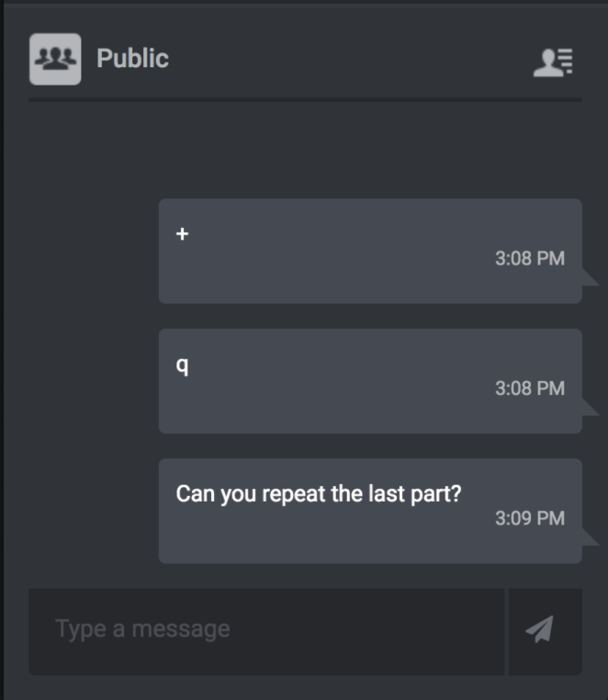608x700 pixels.
Task: Click the 3:08 PM timestamp on '+' message
Action: (x=530, y=258)
